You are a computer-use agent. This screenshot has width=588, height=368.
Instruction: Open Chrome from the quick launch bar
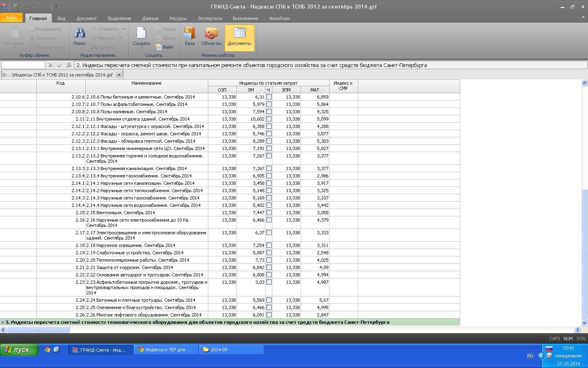(x=47, y=350)
